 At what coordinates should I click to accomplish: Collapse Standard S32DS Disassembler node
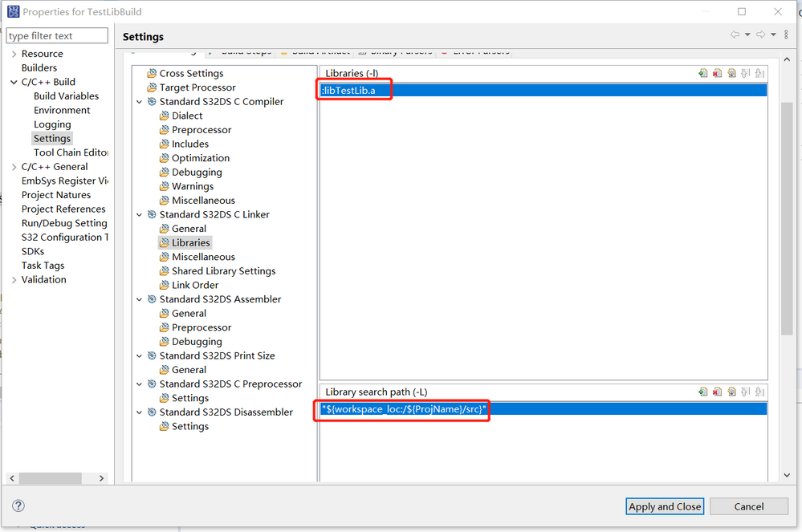(x=139, y=412)
